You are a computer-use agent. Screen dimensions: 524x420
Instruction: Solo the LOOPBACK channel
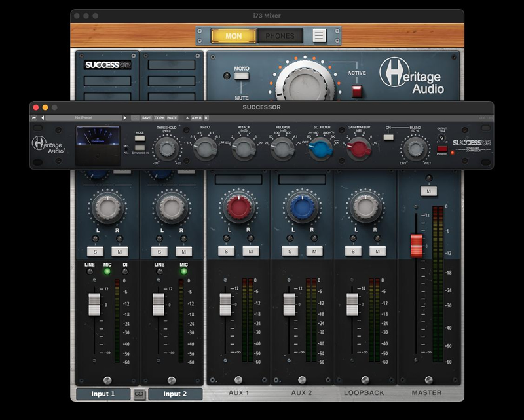coord(353,251)
